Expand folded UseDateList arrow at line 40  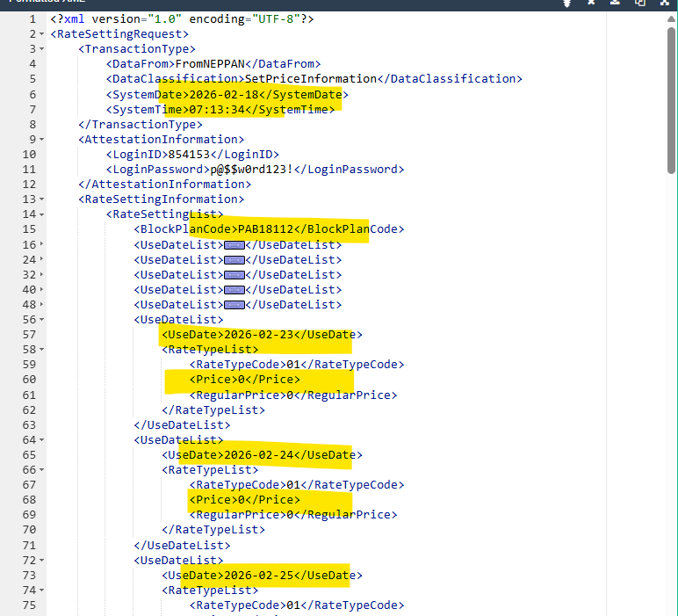41,289
